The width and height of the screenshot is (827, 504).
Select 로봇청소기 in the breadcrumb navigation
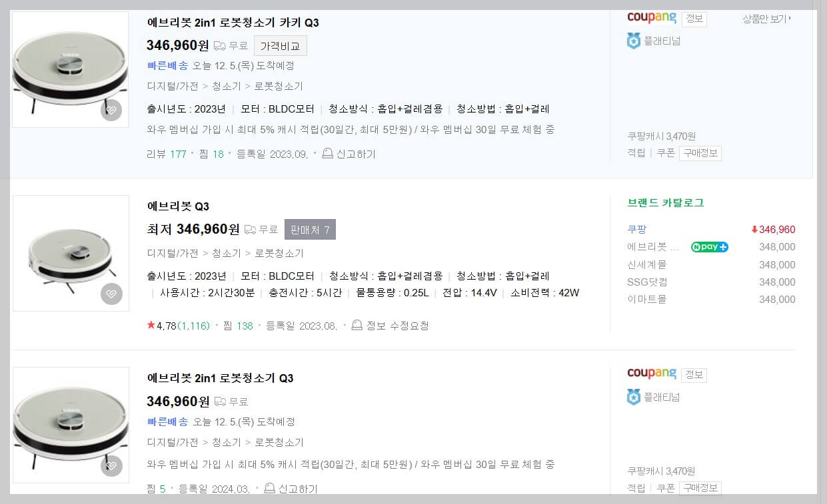coord(281,87)
